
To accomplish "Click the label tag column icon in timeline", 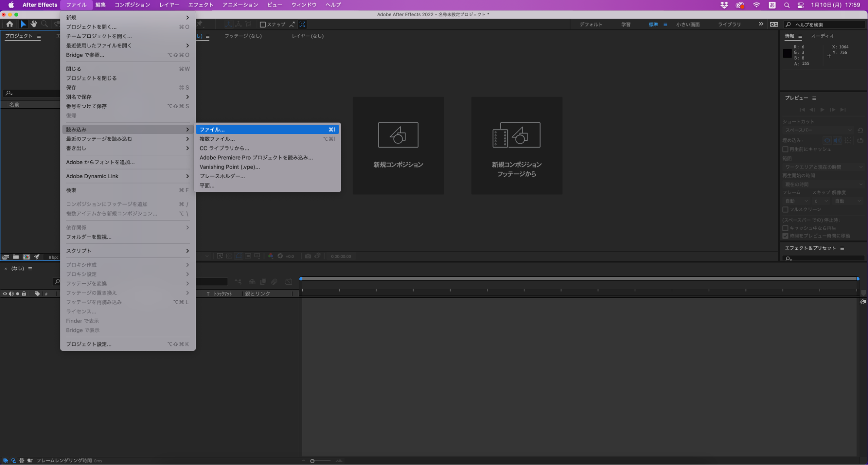I will tap(37, 294).
